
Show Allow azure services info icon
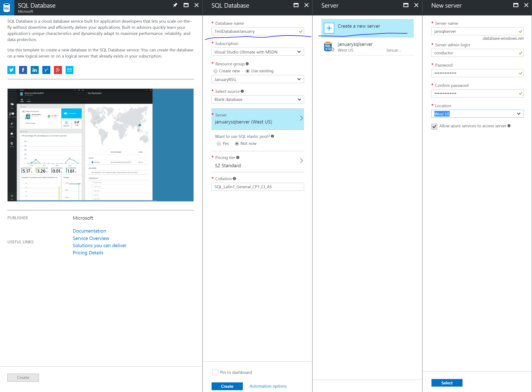coord(509,126)
